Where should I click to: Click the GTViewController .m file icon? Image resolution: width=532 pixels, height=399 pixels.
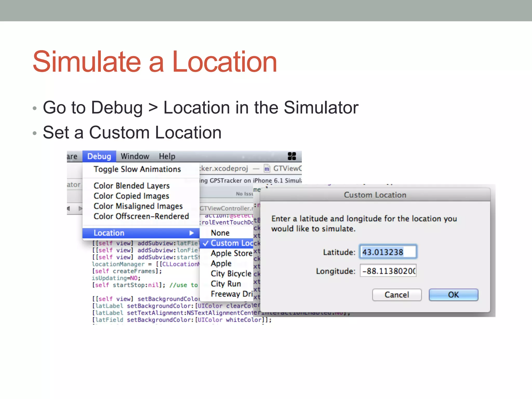point(267,169)
